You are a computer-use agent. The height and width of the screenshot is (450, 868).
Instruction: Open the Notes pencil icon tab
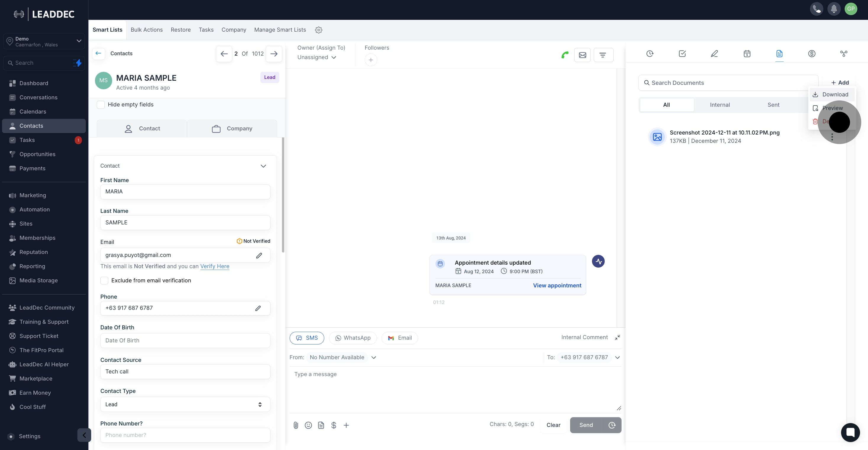pyautogui.click(x=714, y=54)
